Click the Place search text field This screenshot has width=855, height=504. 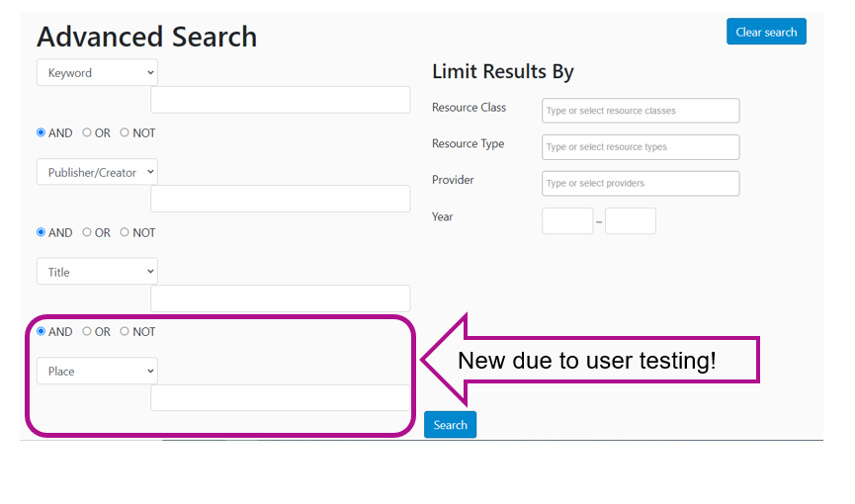tap(281, 397)
